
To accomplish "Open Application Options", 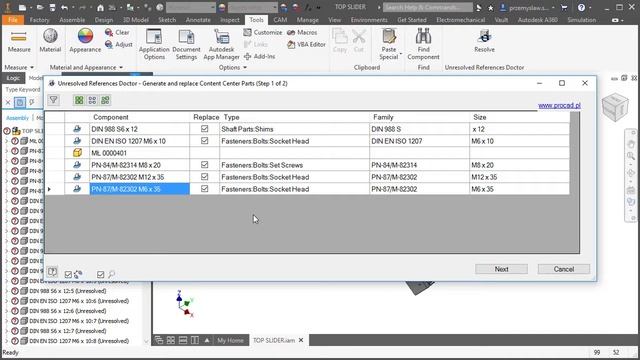I will tap(154, 44).
